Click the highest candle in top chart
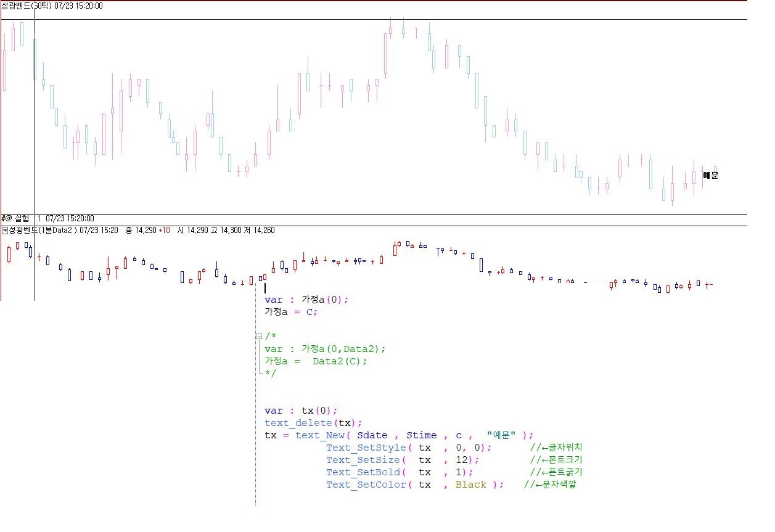This screenshot has width=775, height=532. click(390, 30)
